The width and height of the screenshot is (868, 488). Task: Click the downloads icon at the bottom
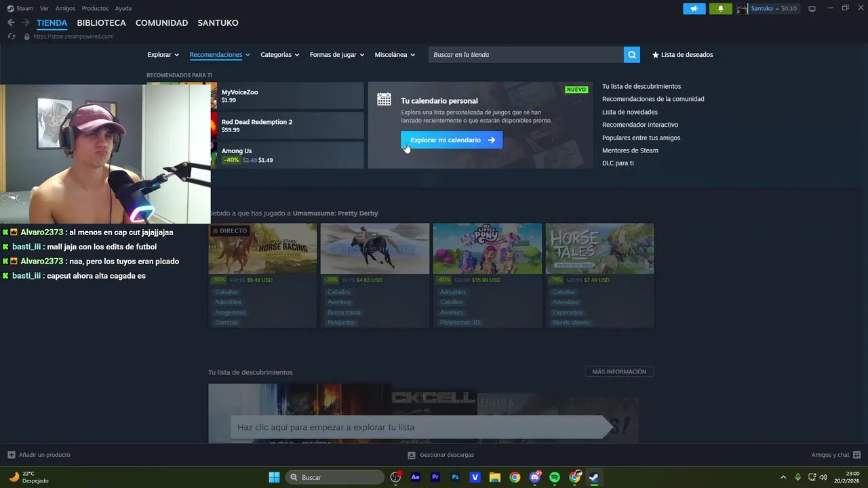pyautogui.click(x=411, y=455)
